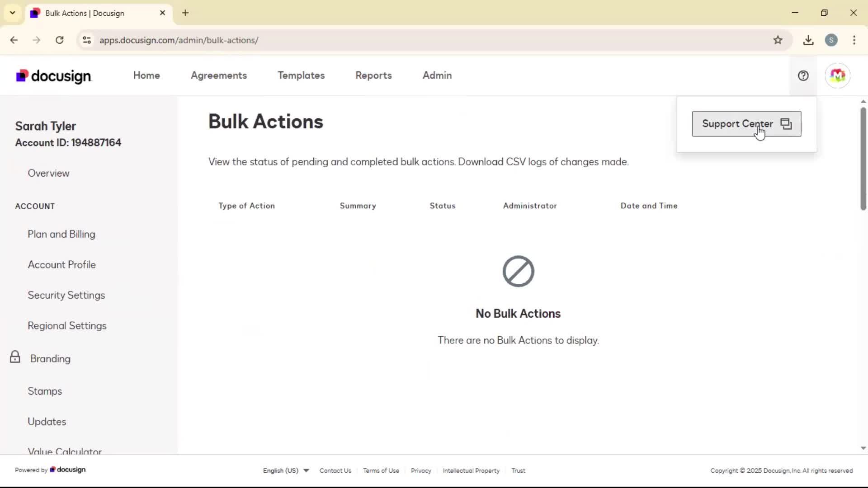Open a new browser tab
The height and width of the screenshot is (488, 868).
(185, 13)
